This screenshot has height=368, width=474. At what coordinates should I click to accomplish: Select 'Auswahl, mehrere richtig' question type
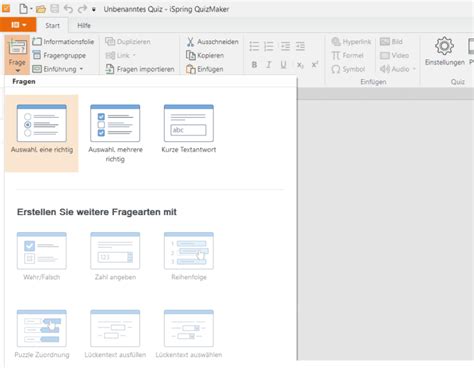coord(115,133)
